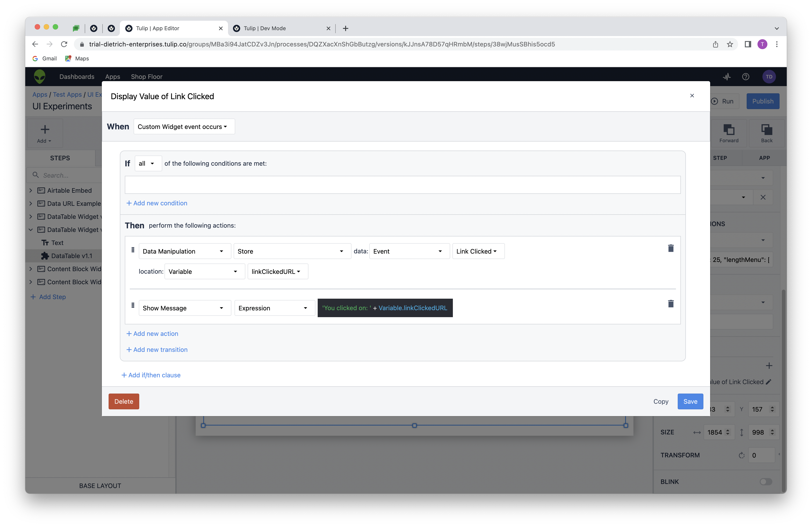The width and height of the screenshot is (812, 527).
Task: Open Gmail bookmark
Action: click(x=45, y=58)
